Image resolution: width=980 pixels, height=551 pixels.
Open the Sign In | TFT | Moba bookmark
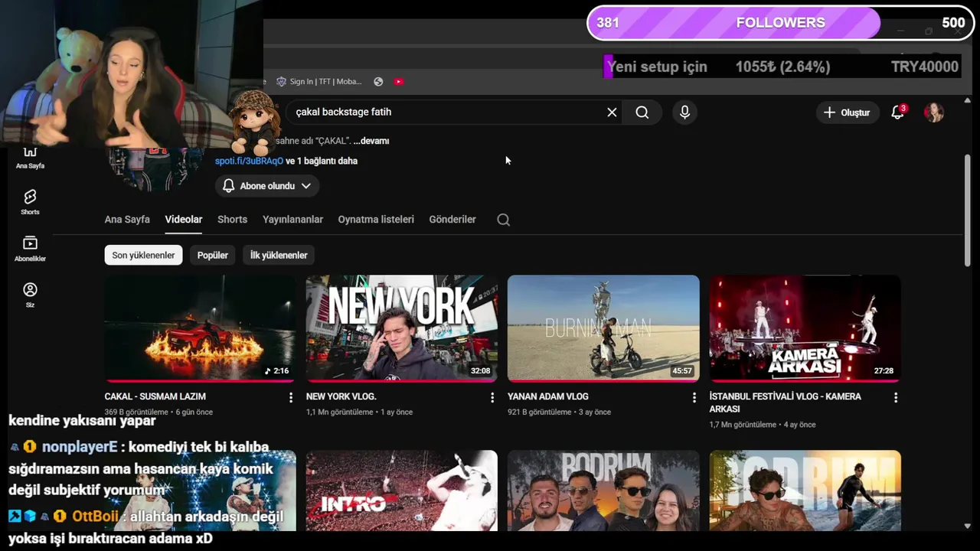point(319,82)
